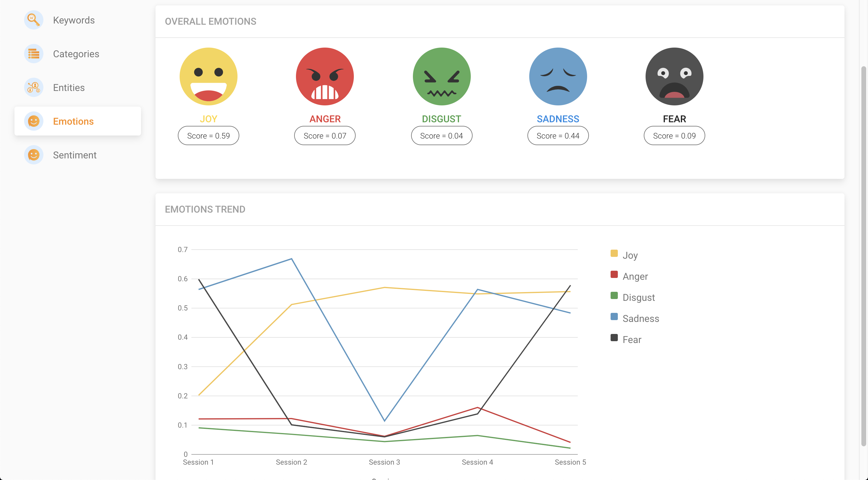Click the Sadness line peak at Session 2

291,258
